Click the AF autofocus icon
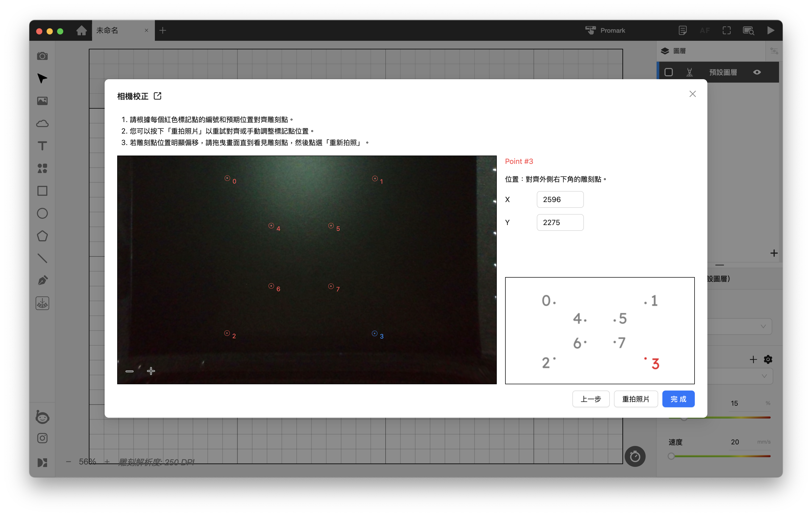Screen dimensions: 812x516 704,30
